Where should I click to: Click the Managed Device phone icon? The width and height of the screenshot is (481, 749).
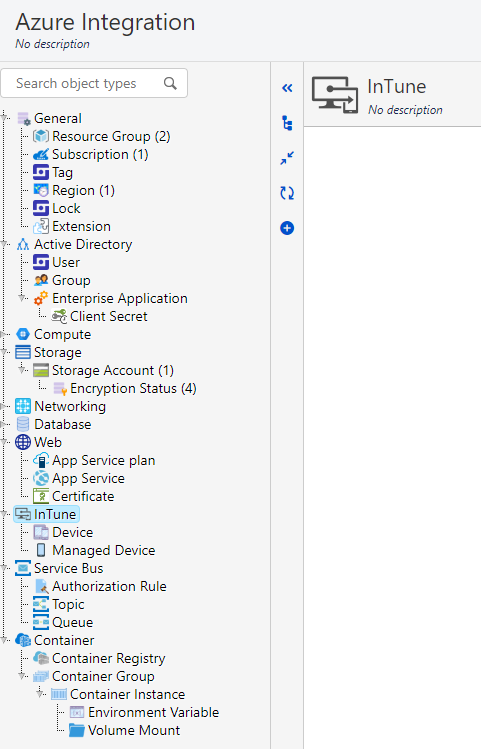(41, 550)
